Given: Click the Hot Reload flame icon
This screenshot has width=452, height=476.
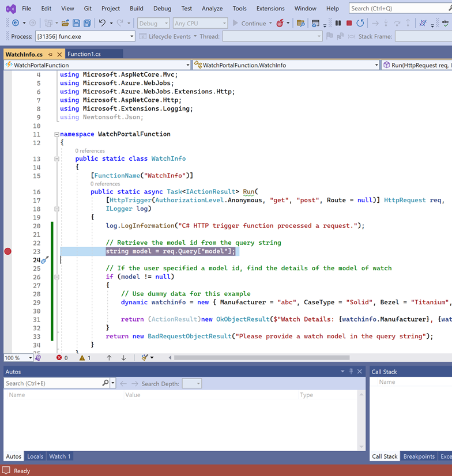Looking at the screenshot, I should [x=280, y=23].
